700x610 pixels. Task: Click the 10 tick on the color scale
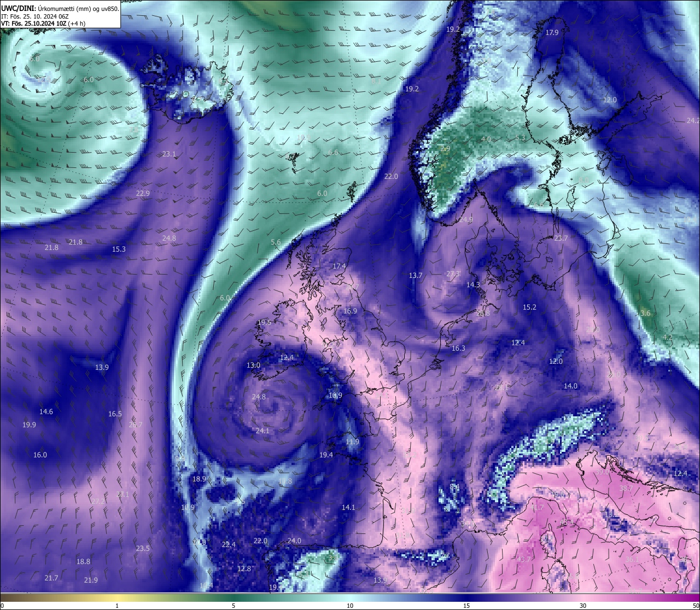pyautogui.click(x=350, y=606)
